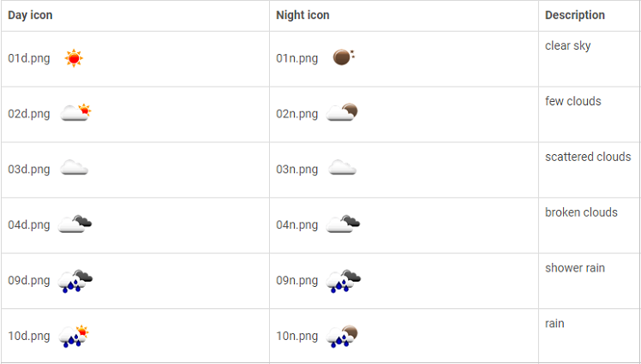Click the Day icon column header

click(30, 15)
